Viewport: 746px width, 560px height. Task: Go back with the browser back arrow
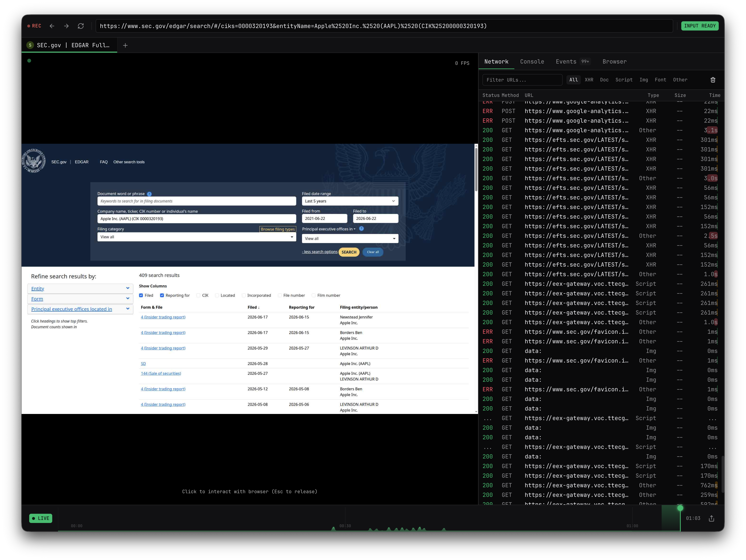(52, 26)
